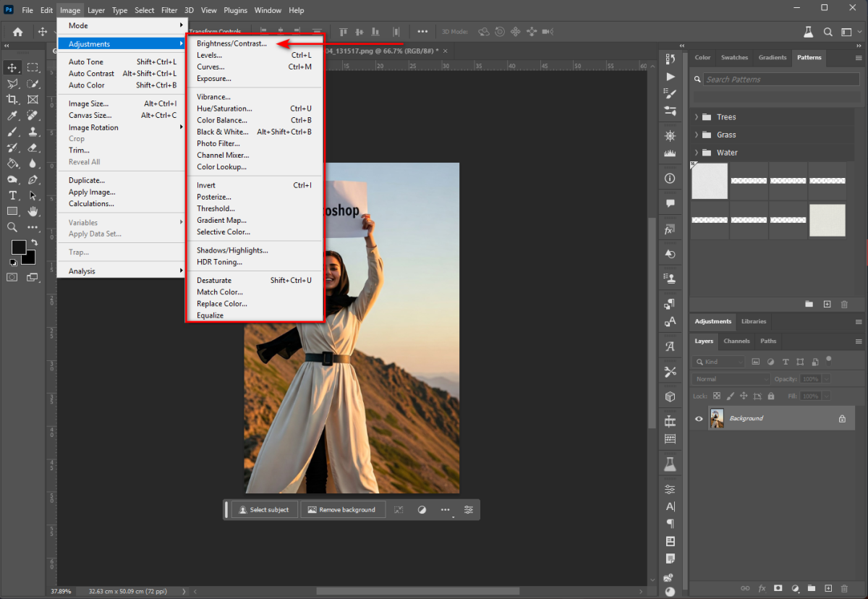868x599 pixels.
Task: Create a new layer in Layers panel
Action: [828, 589]
